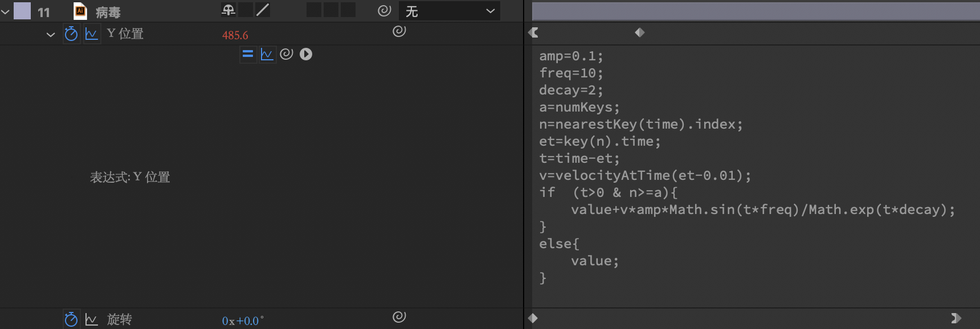Click the Y 位置 property pick whip
The height and width of the screenshot is (329, 980).
[399, 31]
